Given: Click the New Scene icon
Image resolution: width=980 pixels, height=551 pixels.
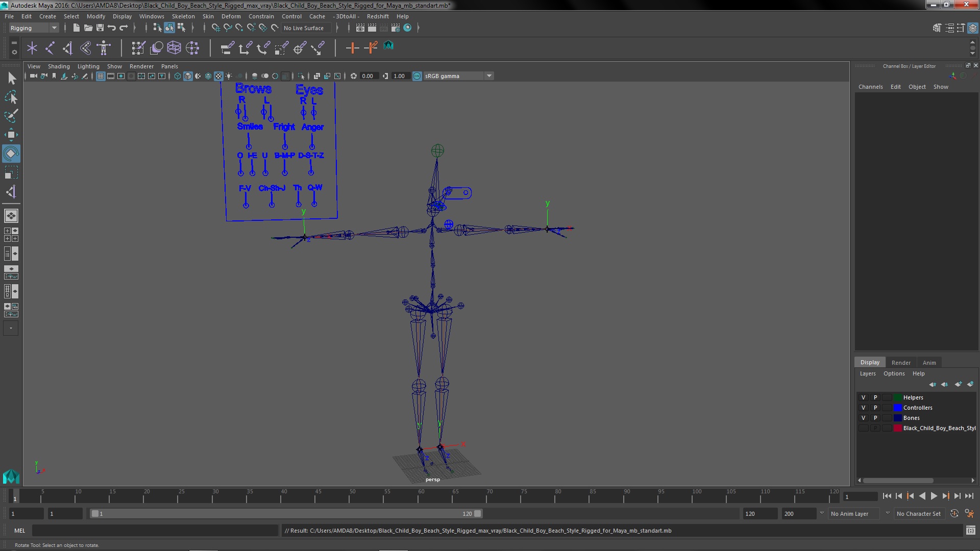Looking at the screenshot, I should click(76, 28).
